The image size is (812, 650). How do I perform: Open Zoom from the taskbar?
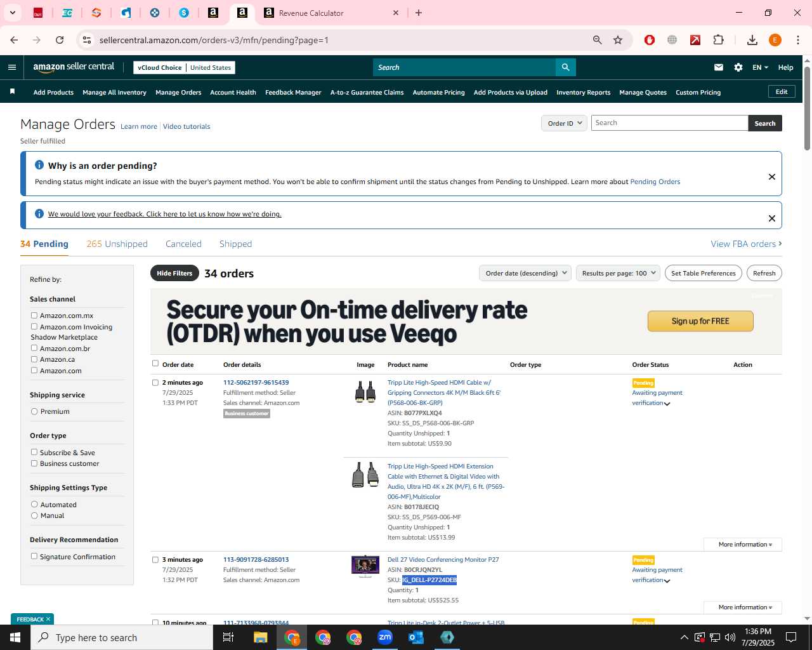385,637
